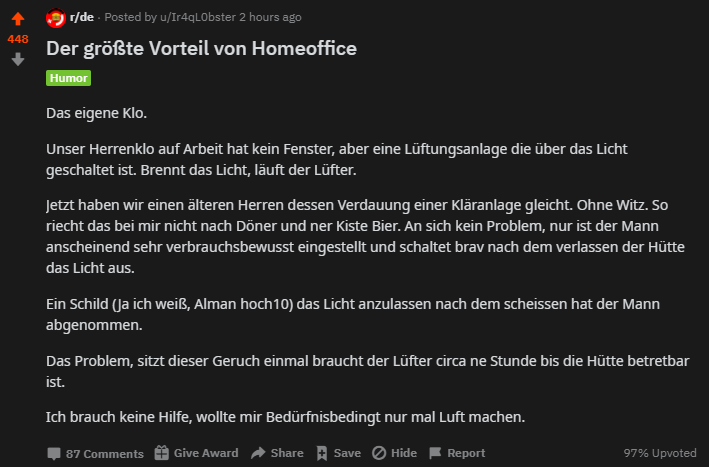Share this post
This screenshot has width=709, height=467.
point(286,453)
